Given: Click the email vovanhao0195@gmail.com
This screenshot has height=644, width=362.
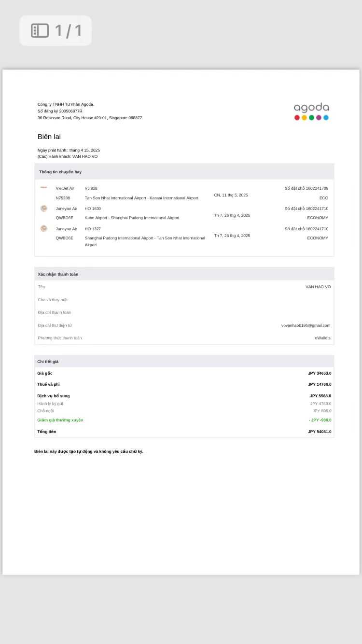Looking at the screenshot, I should click(306, 325).
